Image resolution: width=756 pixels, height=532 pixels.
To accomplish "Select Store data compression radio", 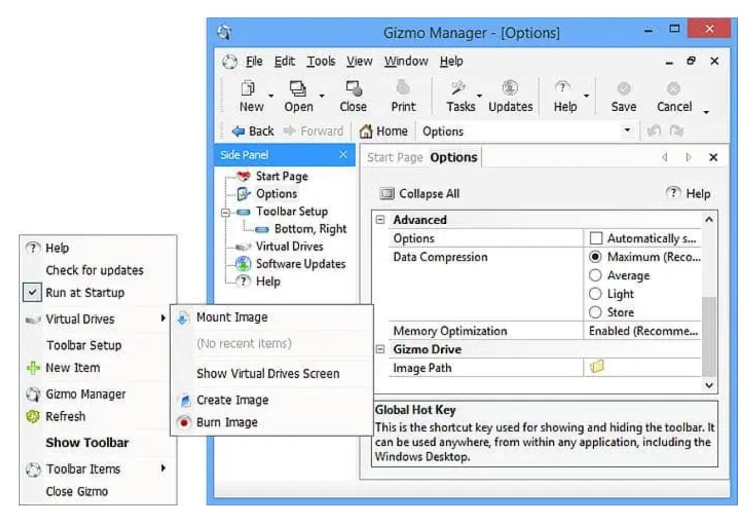I will pyautogui.click(x=595, y=312).
